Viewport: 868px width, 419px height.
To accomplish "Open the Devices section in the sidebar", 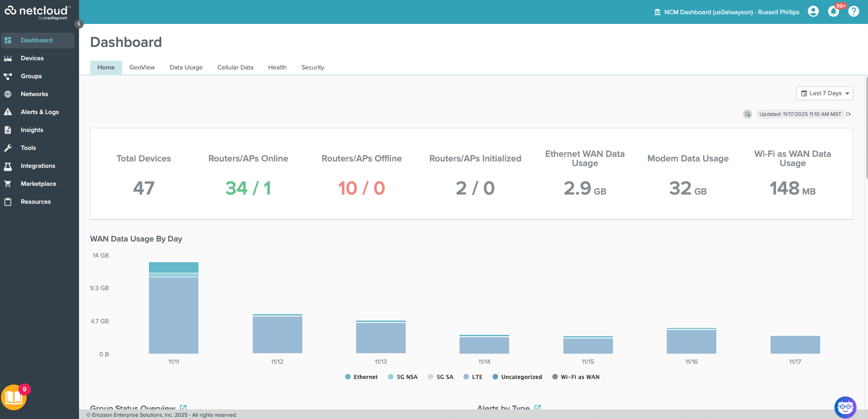I will (x=32, y=58).
